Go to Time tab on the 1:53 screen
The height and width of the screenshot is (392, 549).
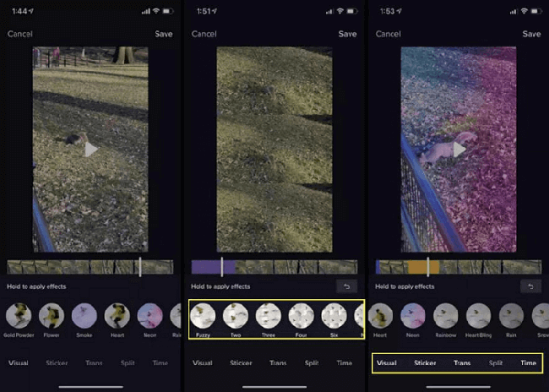click(x=529, y=363)
